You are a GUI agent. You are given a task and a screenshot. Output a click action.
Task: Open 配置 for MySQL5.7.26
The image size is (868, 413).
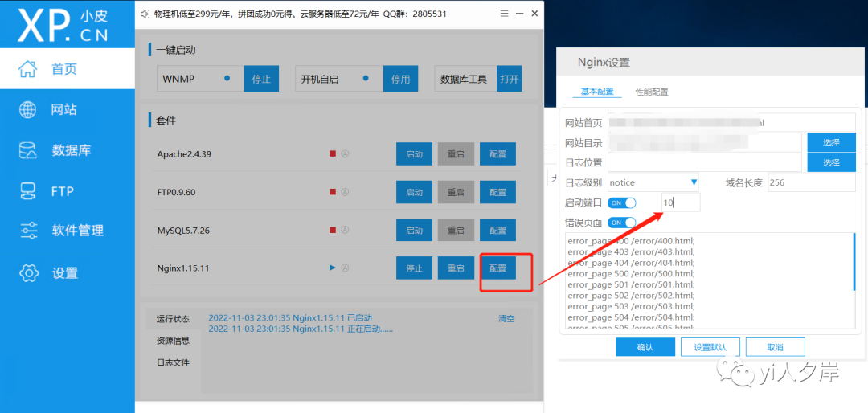(497, 230)
